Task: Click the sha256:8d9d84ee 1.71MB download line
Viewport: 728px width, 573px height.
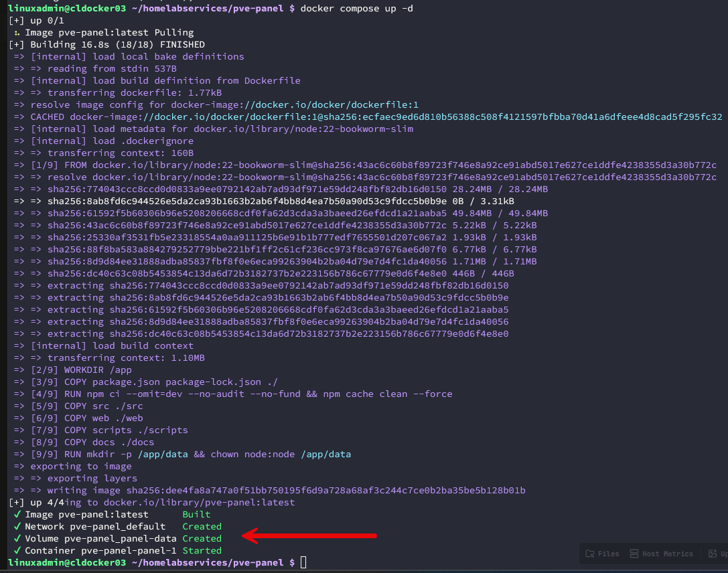Action: 275,262
